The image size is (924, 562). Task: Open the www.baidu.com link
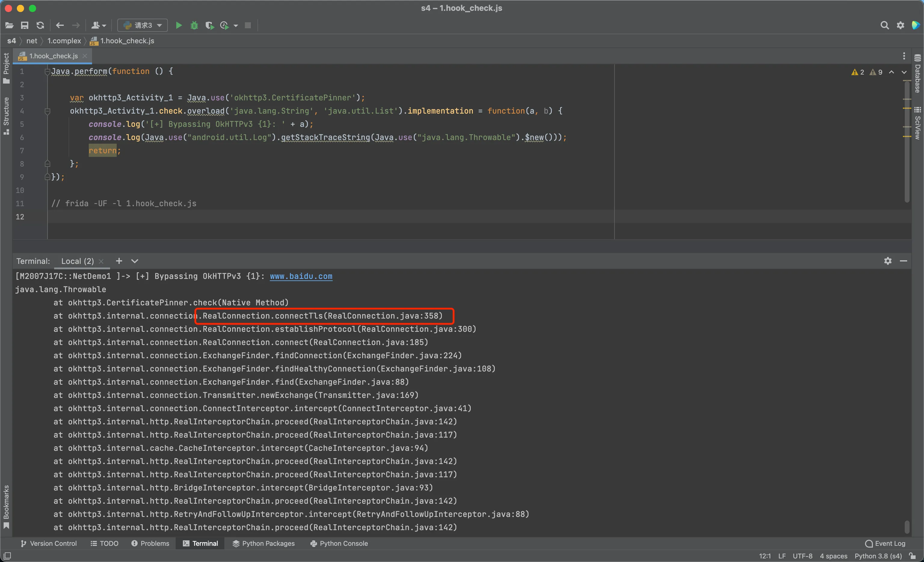coord(301,276)
